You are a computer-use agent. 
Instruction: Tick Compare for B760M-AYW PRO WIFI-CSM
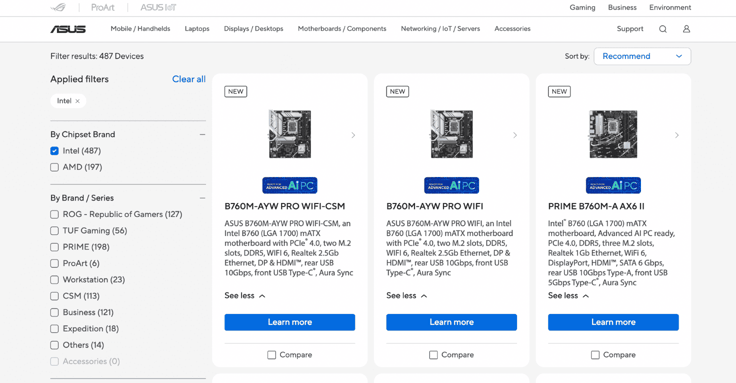[271, 355]
